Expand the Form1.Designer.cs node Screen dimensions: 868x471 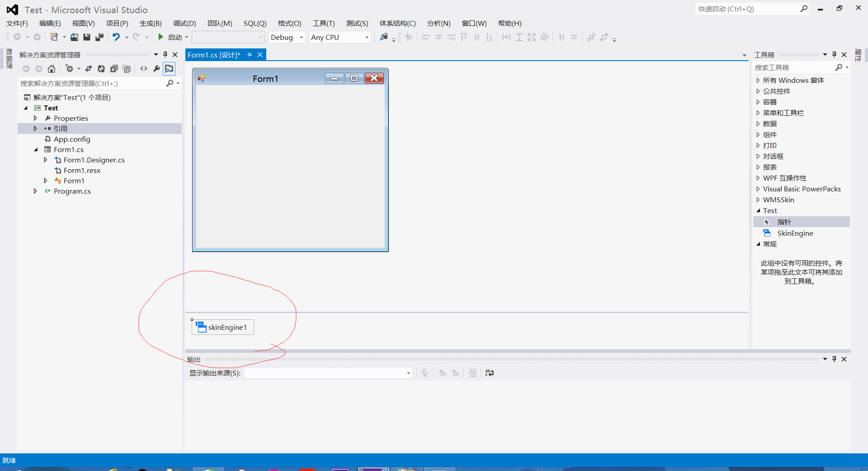45,160
